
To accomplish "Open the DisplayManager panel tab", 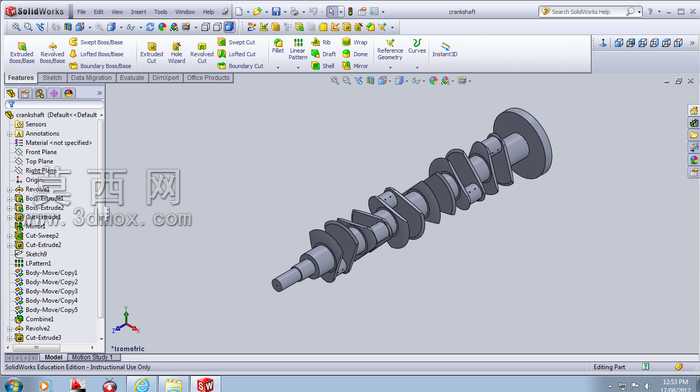I will [68, 93].
